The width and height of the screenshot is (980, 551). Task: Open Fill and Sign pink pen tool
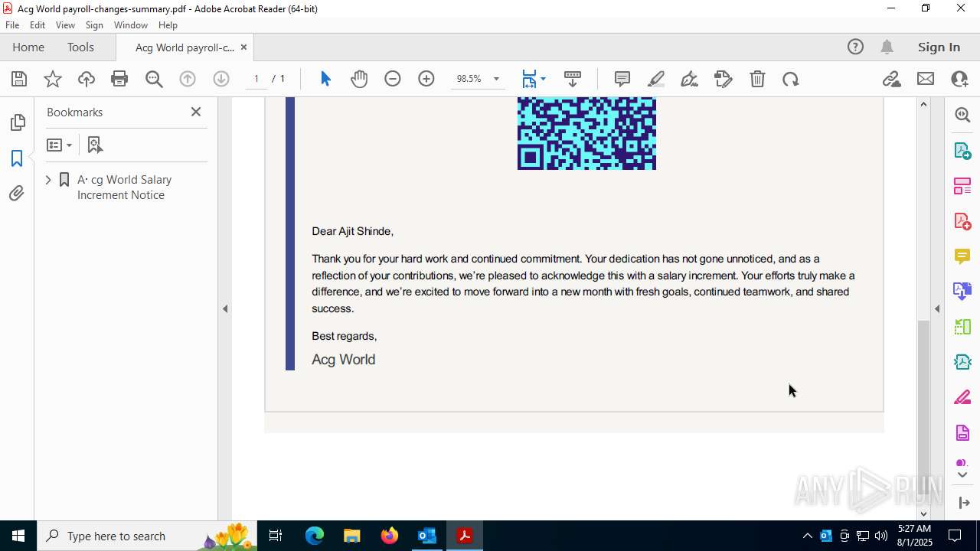pos(962,398)
